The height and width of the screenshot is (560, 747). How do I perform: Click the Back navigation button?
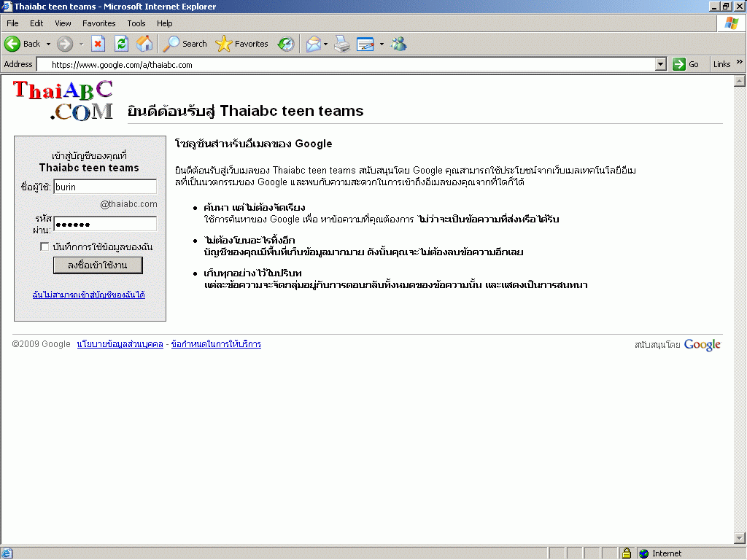[23, 44]
